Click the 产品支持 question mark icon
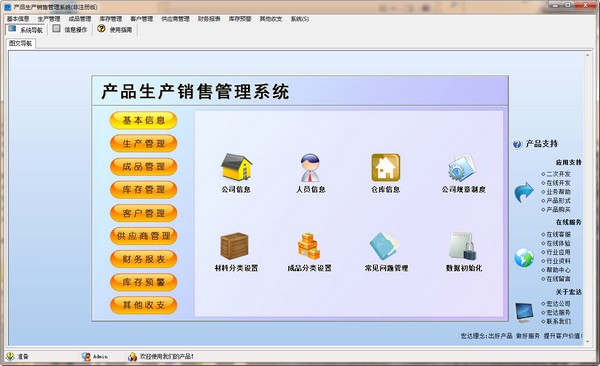The width and height of the screenshot is (600, 366). pyautogui.click(x=517, y=144)
